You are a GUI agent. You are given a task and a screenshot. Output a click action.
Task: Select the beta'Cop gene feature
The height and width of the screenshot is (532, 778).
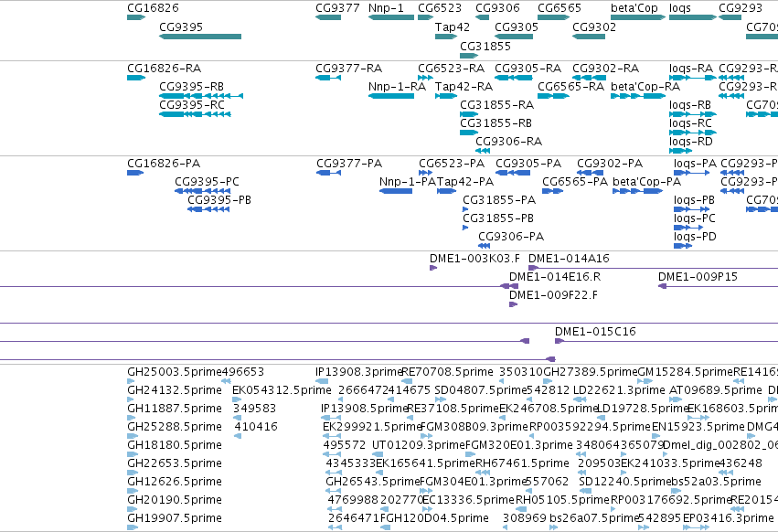(x=637, y=17)
